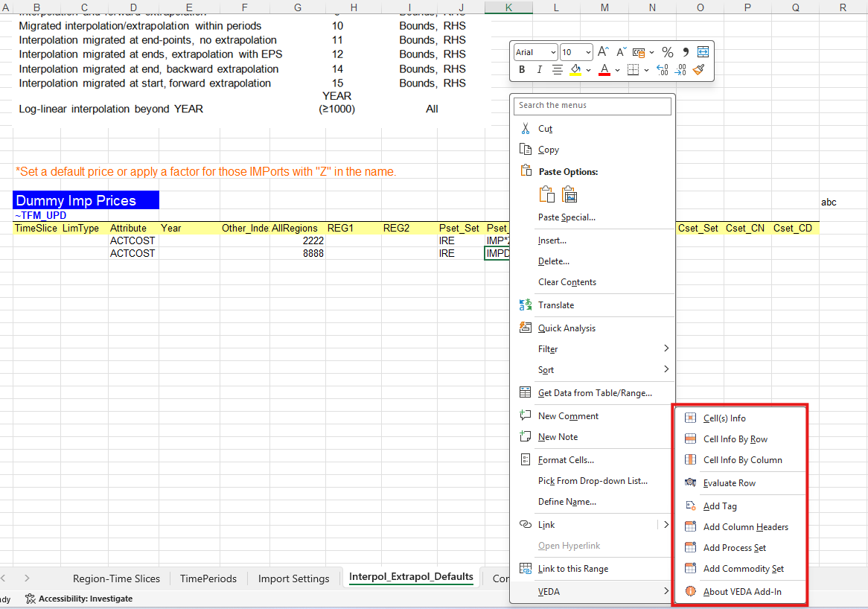Image resolution: width=868 pixels, height=609 pixels.
Task: Apply yellow fill color
Action: 575,69
